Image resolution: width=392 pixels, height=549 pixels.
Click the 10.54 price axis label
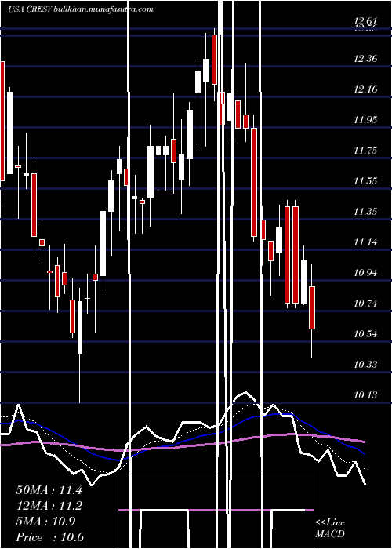pyautogui.click(x=365, y=333)
